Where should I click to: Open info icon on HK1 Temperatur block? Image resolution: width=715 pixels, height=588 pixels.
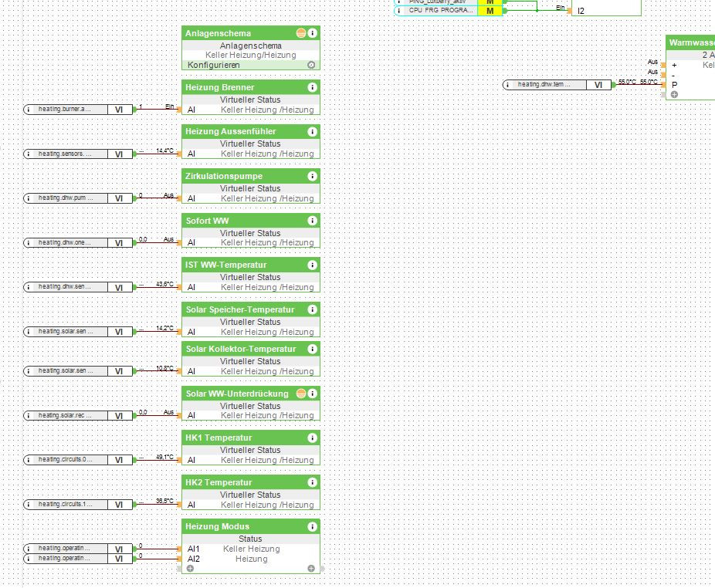(313, 438)
